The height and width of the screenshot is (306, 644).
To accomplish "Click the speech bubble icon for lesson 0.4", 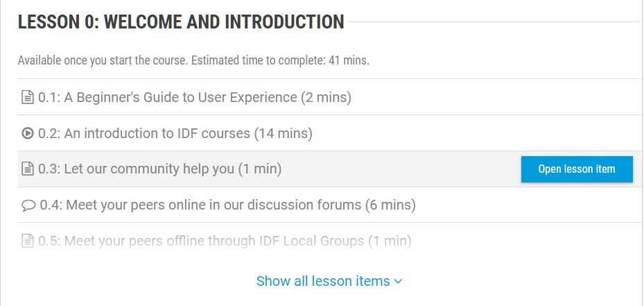I will pos(28,205).
